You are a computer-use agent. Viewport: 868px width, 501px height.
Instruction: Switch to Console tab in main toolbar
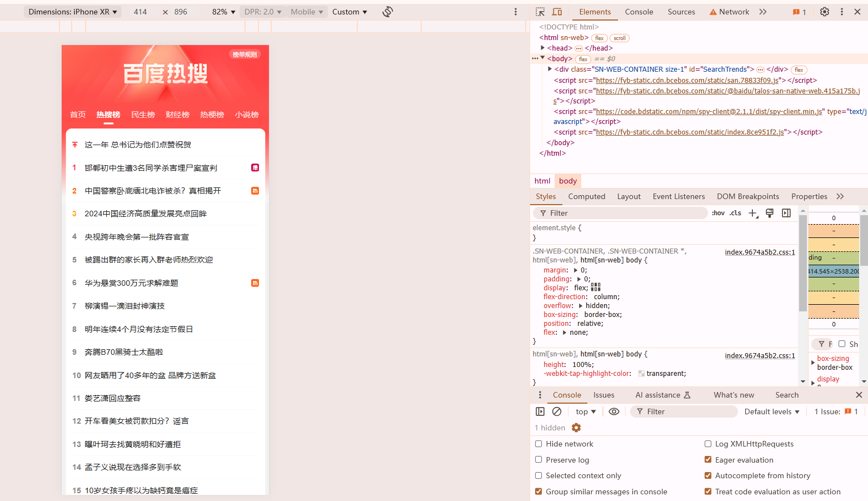639,12
